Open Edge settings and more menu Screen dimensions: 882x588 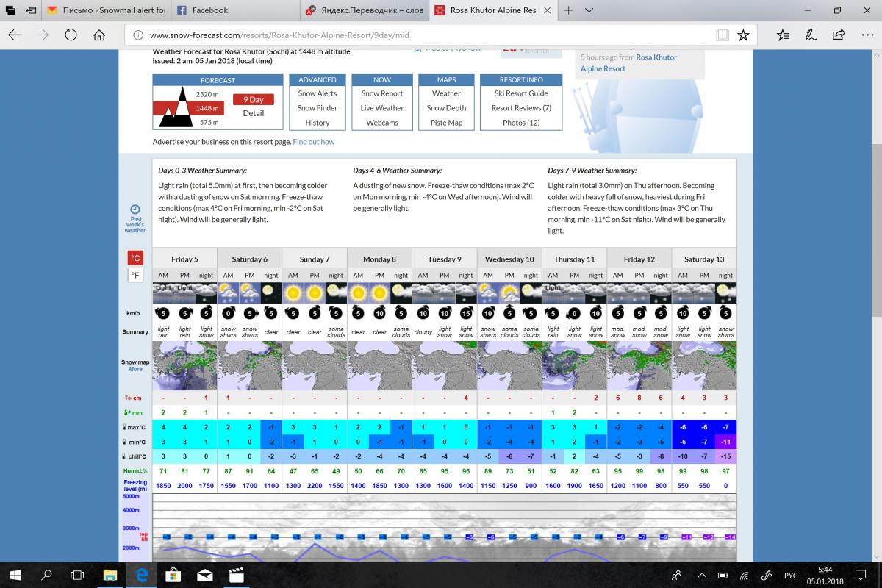[x=867, y=35]
